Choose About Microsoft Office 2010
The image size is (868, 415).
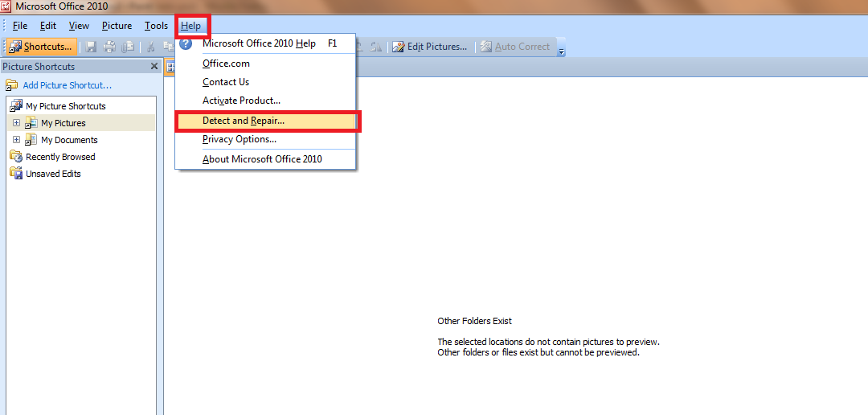coord(265,159)
